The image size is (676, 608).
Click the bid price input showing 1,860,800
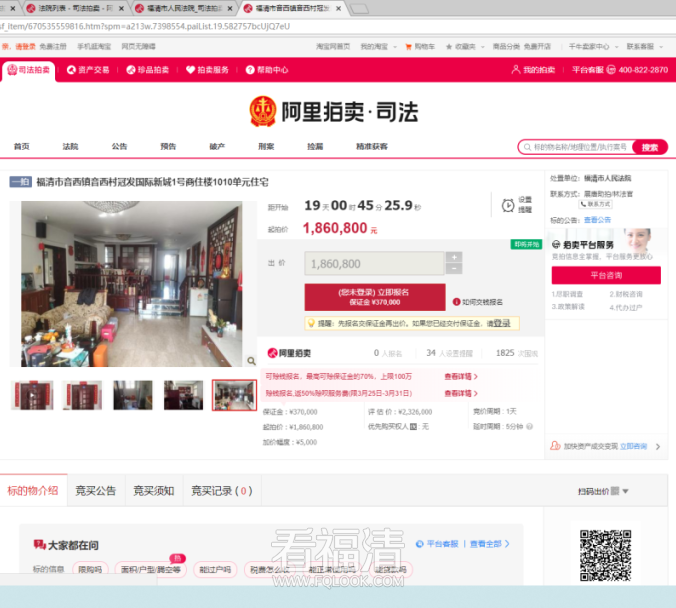coord(374,263)
